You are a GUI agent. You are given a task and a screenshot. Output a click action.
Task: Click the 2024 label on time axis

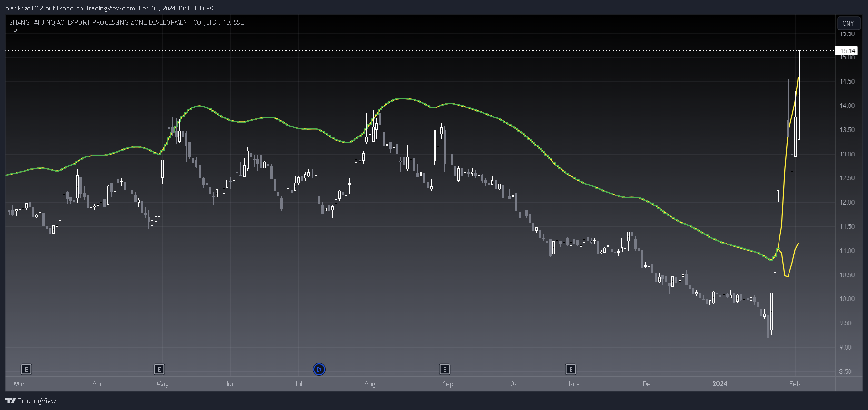click(720, 384)
